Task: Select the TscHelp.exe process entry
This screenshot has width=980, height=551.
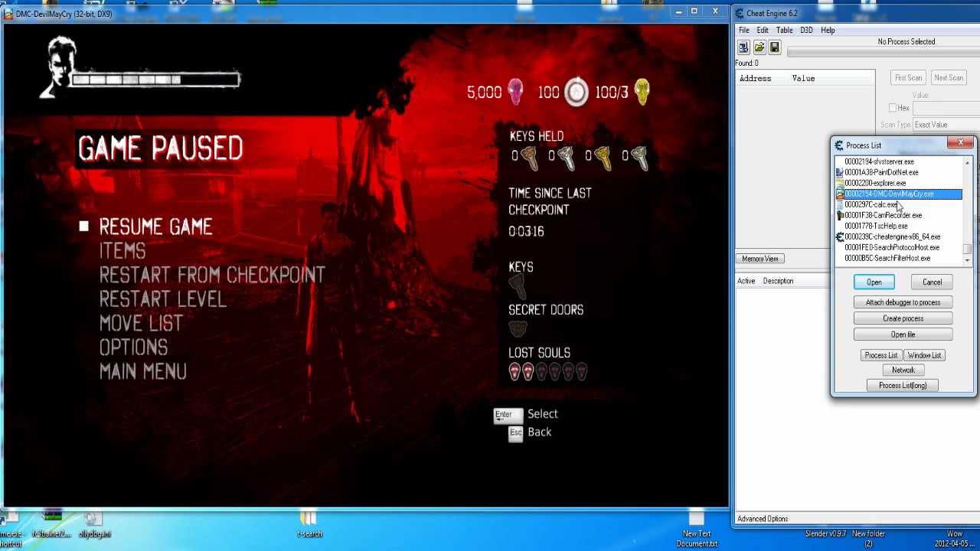Action: click(x=899, y=226)
